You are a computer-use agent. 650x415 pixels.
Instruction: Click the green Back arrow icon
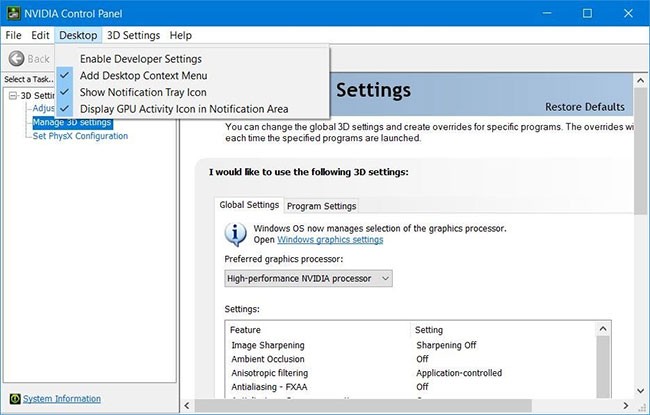(x=17, y=59)
